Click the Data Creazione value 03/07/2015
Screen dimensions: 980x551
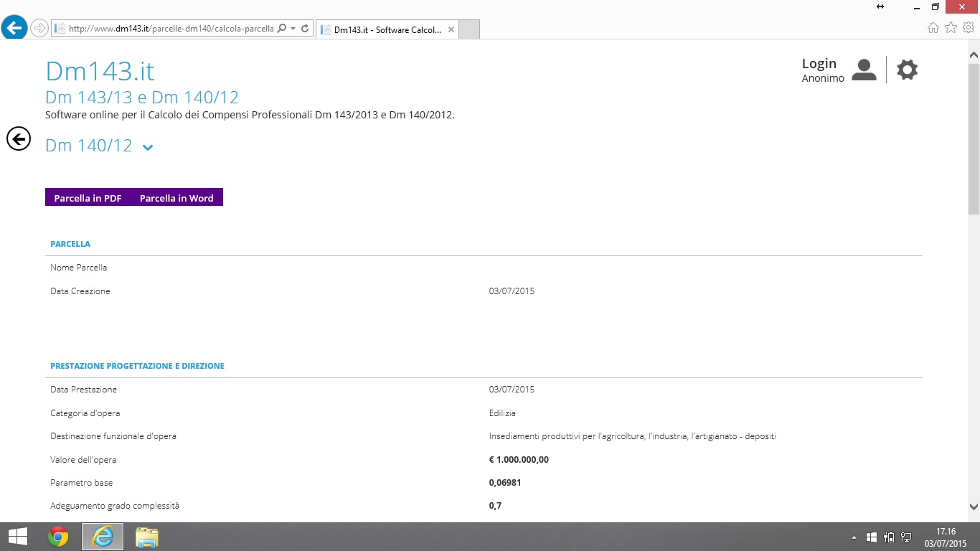pos(512,291)
